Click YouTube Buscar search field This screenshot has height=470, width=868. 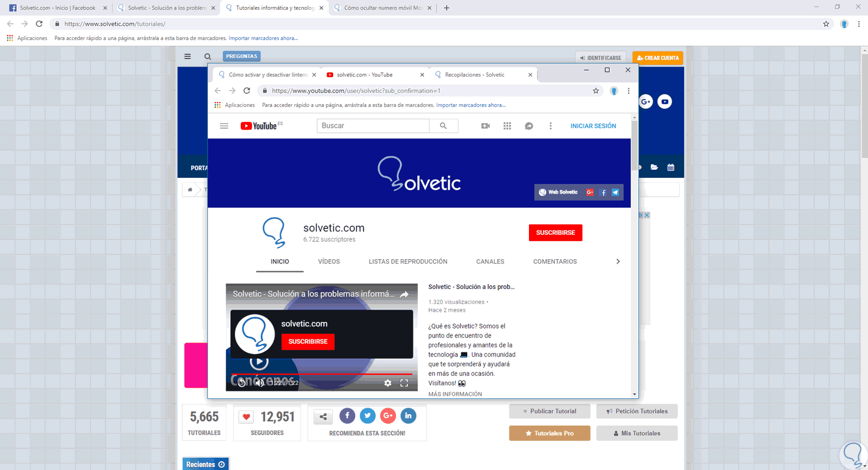[x=373, y=126]
